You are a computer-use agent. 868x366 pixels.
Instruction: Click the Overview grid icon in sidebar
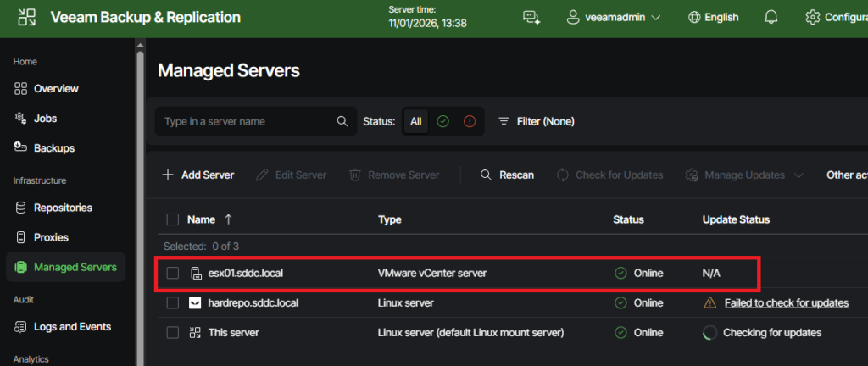[20, 88]
